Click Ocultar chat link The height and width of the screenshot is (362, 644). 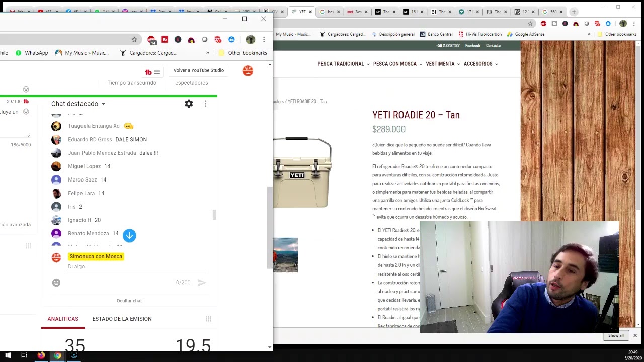(129, 301)
